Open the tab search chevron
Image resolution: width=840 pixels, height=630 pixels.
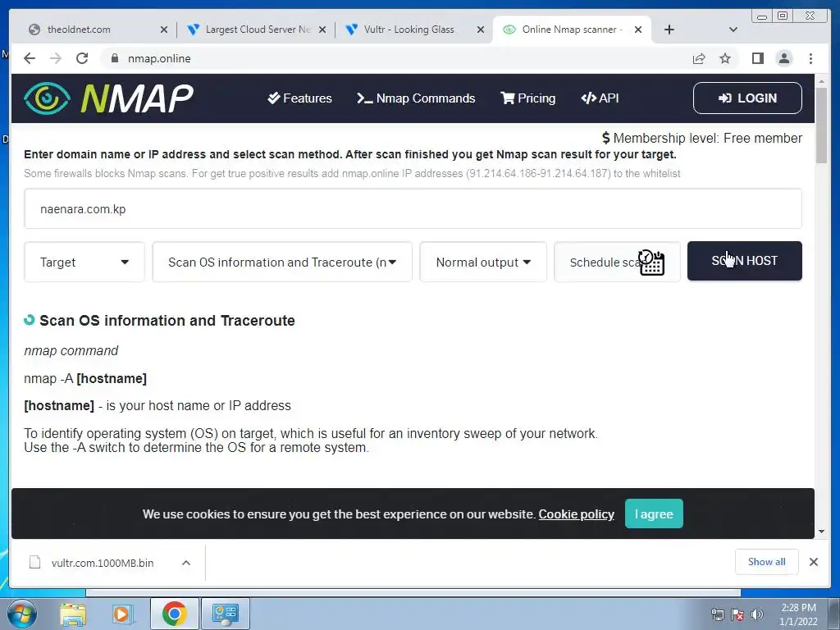(x=733, y=30)
